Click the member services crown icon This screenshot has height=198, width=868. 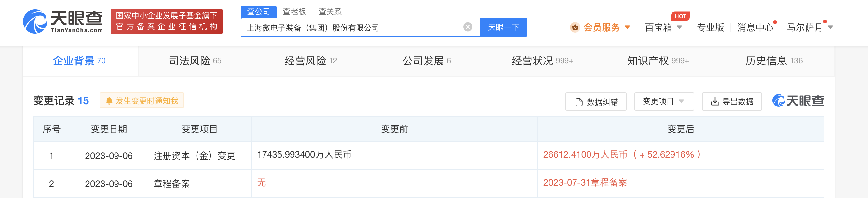[575, 27]
